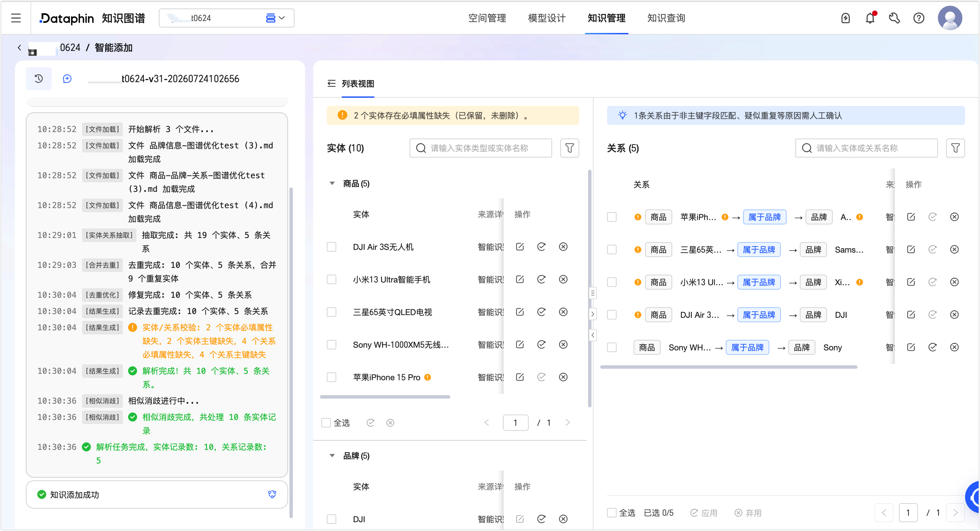Discard the DJI brand entity
This screenshot has height=531, width=980.
563,519
